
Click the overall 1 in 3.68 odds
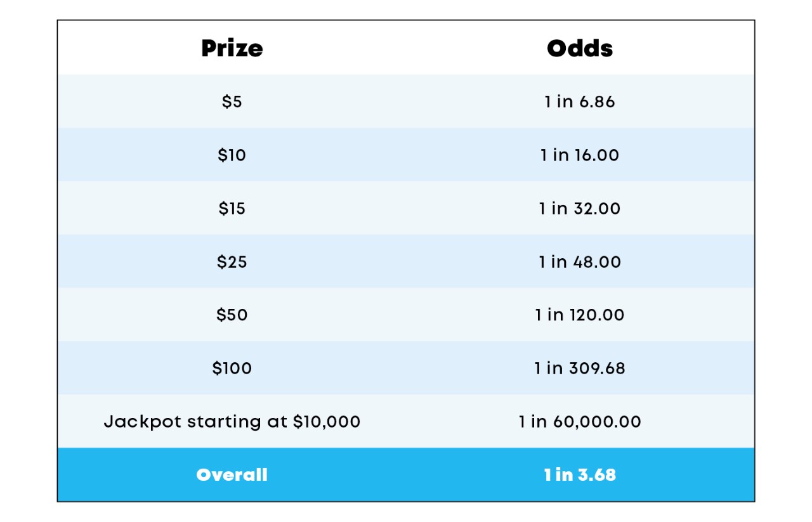[x=580, y=474]
